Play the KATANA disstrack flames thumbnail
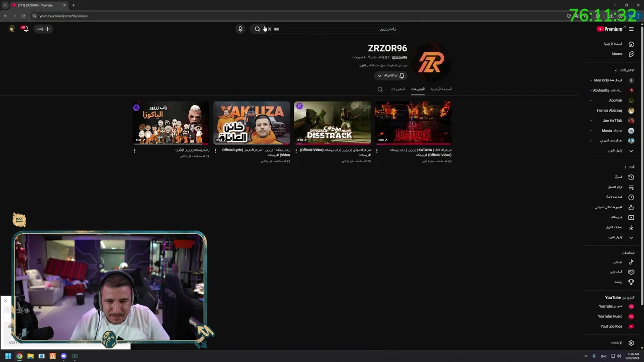The height and width of the screenshot is (362, 644). point(413,123)
